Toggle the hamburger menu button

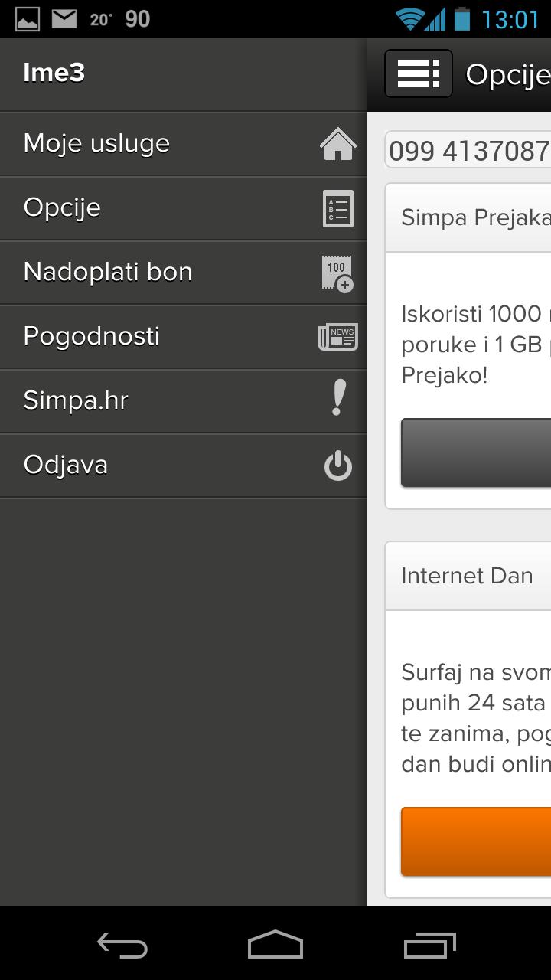(x=418, y=73)
